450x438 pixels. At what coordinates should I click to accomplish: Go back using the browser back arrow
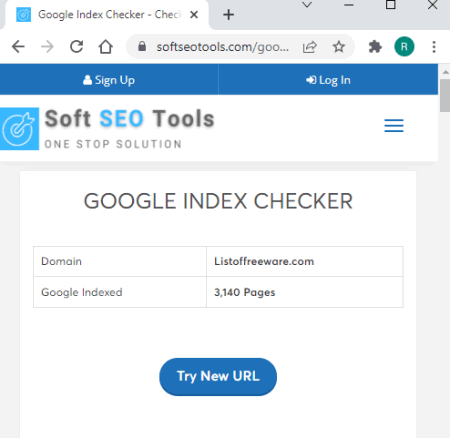(18, 47)
